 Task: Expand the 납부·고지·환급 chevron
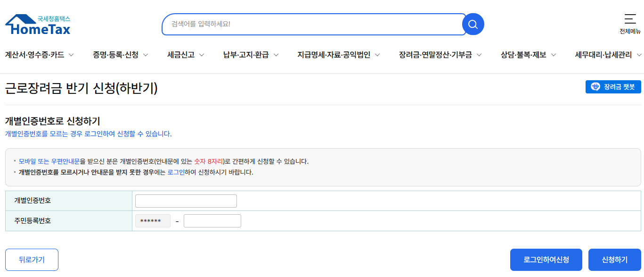point(276,55)
